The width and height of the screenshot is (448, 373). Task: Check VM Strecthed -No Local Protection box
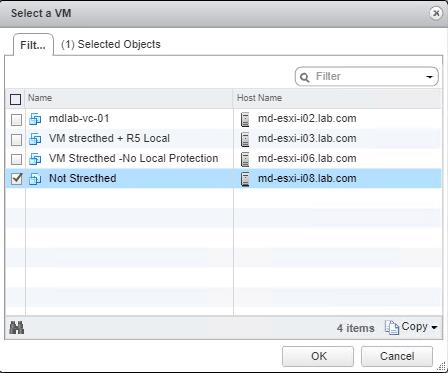coord(16,159)
